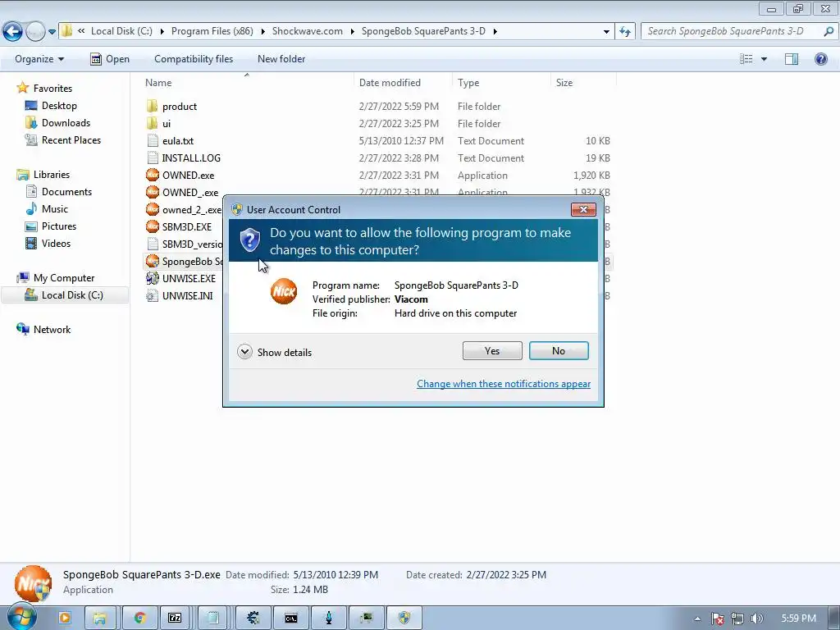This screenshot has height=630, width=840.
Task: Toggle the preview pane
Action: pyautogui.click(x=792, y=59)
